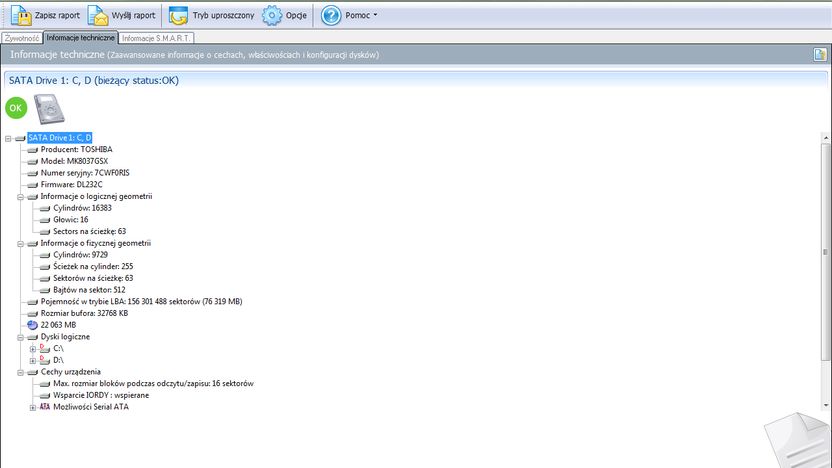Expand the C:\ logical drive node
This screenshot has height=468, width=832.
pos(32,349)
